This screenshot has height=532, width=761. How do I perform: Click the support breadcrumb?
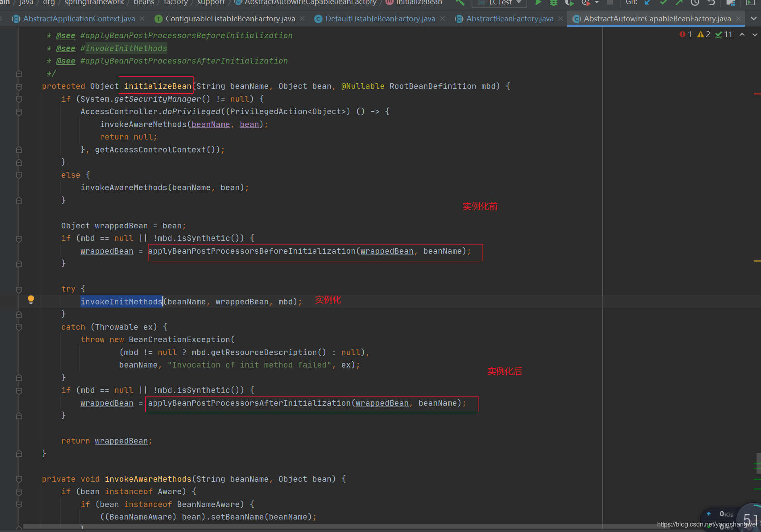tap(211, 2)
